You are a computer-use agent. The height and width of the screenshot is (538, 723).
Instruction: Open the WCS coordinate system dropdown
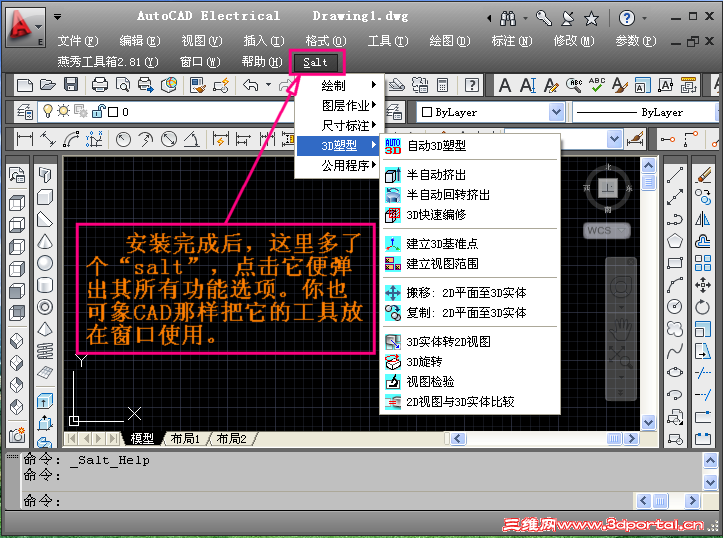pyautogui.click(x=622, y=230)
